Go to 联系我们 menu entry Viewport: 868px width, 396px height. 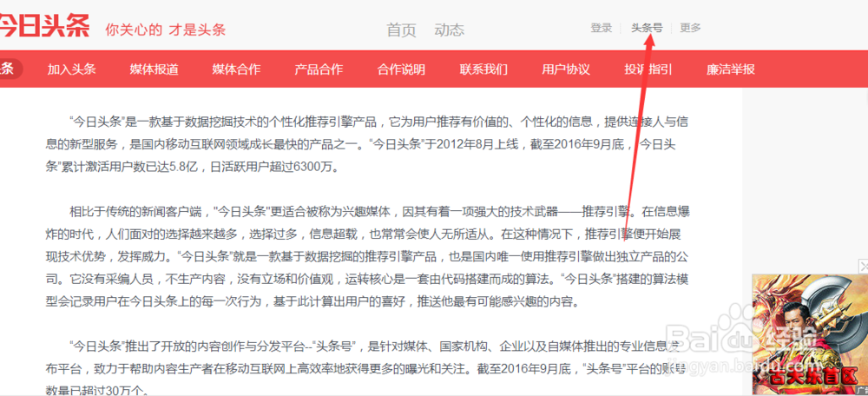(483, 69)
